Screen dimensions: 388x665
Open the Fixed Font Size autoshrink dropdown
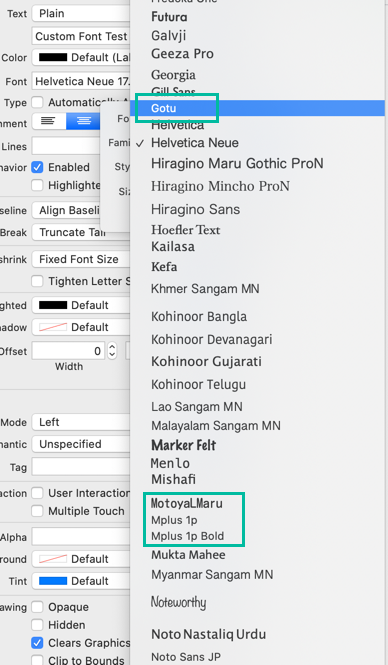81,259
